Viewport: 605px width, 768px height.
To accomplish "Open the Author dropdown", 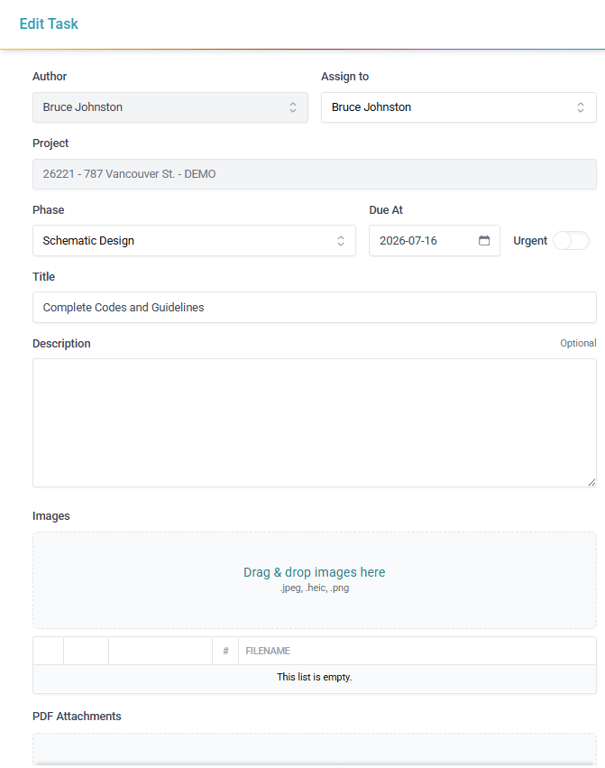I will tap(170, 107).
